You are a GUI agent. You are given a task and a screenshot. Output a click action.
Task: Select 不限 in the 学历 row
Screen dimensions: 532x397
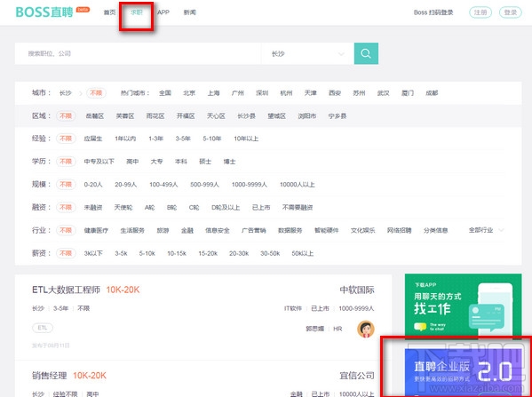pos(66,162)
